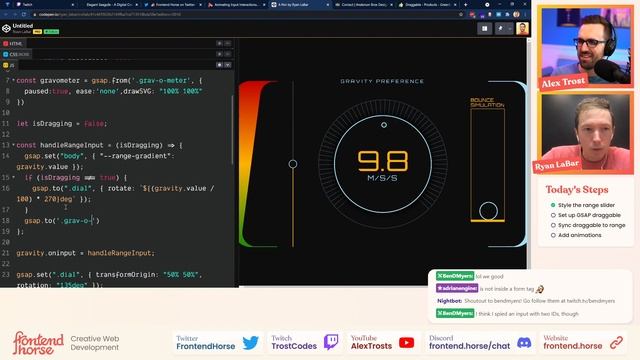Image resolution: width=640 pixels, height=360 pixels.
Task: Open the Twitter FrontendHorse link
Action: coord(206,342)
